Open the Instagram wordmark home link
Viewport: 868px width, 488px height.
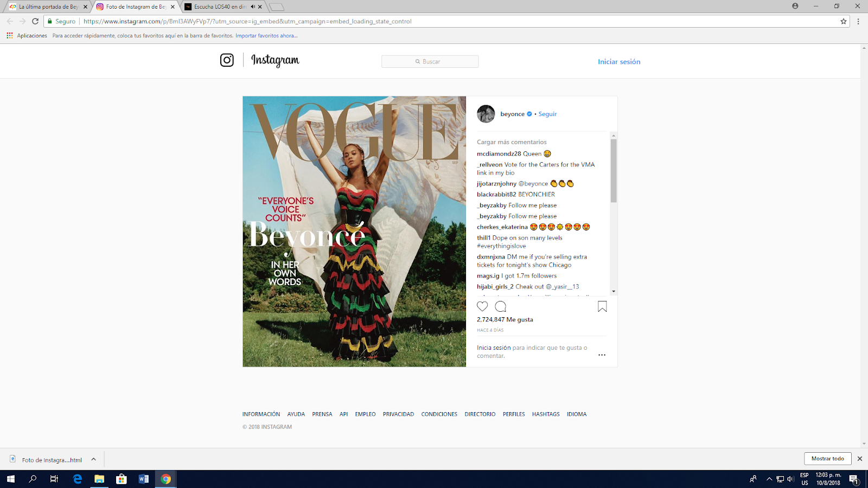tap(275, 60)
